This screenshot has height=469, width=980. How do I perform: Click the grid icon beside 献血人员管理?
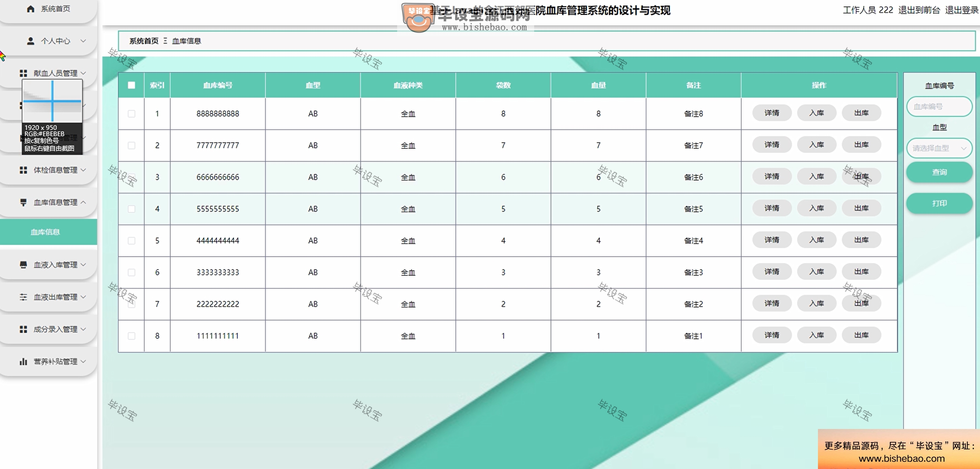tap(24, 73)
